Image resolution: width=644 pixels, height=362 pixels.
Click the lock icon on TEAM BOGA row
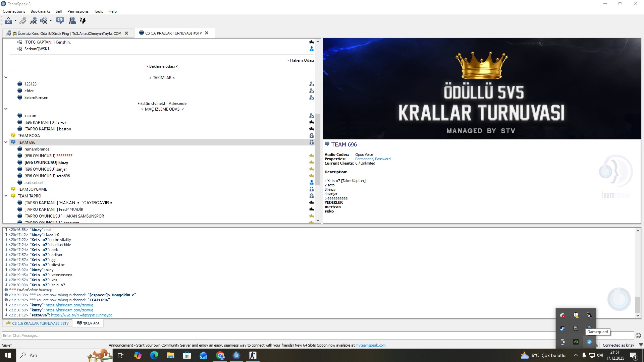point(311,136)
